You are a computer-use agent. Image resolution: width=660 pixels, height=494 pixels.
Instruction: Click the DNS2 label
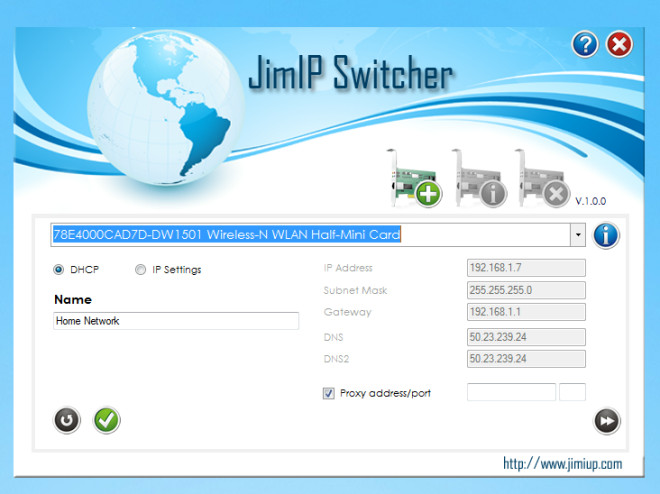336,359
